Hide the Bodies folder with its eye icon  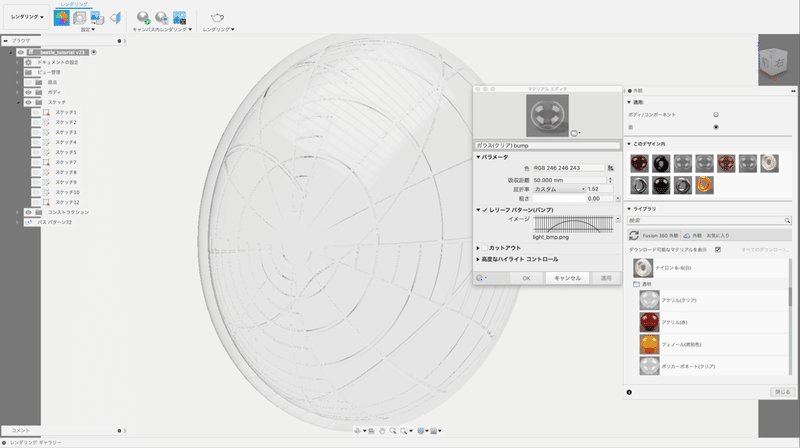coord(29,92)
